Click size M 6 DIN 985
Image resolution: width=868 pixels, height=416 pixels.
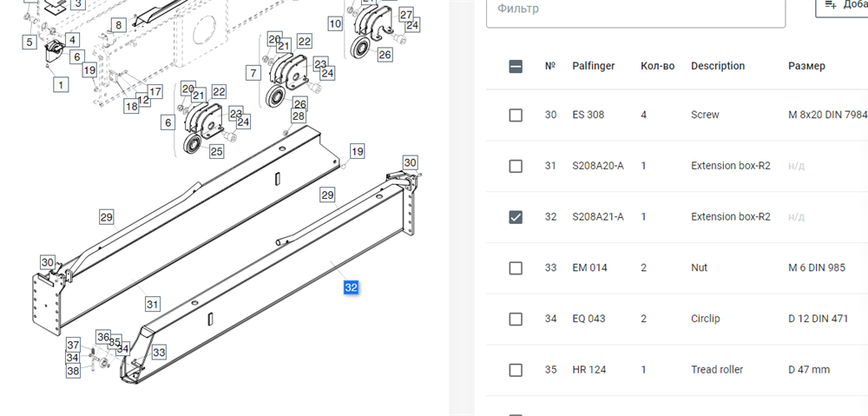[817, 267]
